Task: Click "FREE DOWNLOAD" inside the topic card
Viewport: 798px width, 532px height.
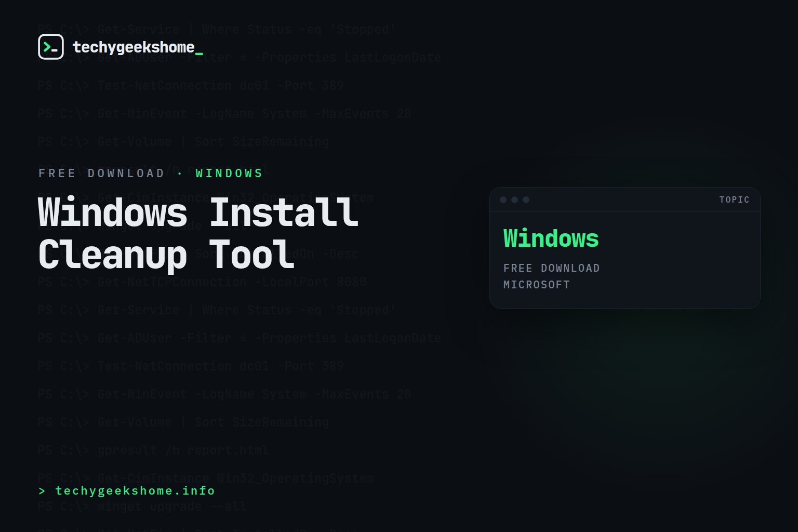Action: coord(551,268)
